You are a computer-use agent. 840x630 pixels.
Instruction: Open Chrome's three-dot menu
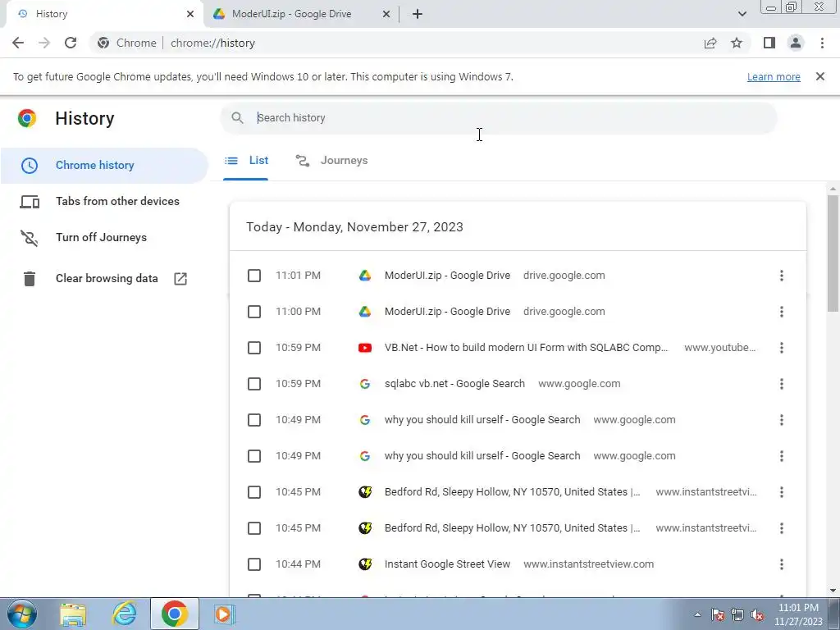pos(822,43)
